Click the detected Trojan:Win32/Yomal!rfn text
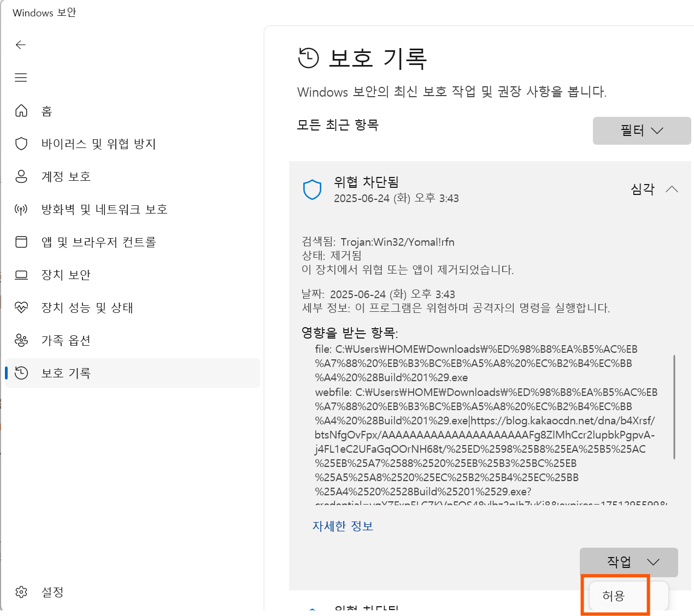 coord(397,242)
